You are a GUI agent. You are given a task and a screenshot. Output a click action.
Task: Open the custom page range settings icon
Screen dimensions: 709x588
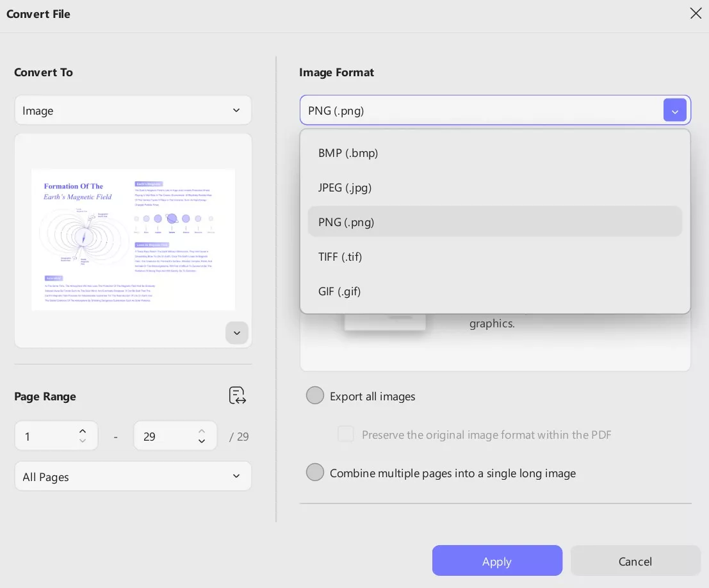(x=237, y=395)
